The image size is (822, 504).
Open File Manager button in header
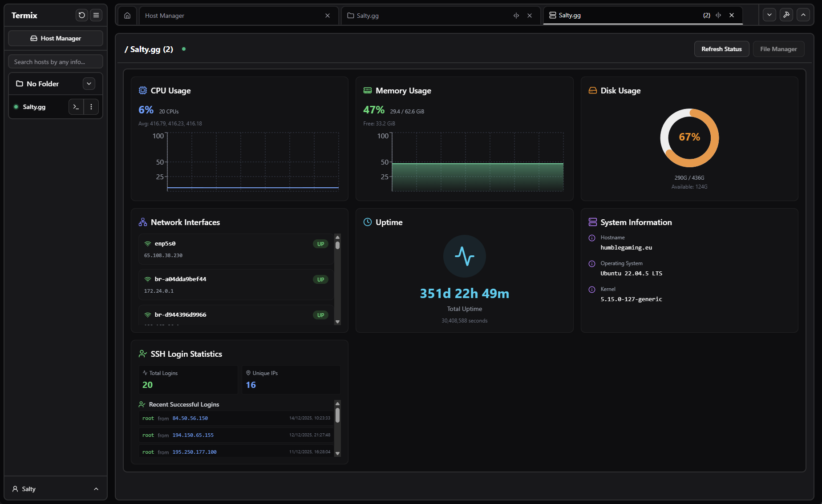click(x=778, y=49)
